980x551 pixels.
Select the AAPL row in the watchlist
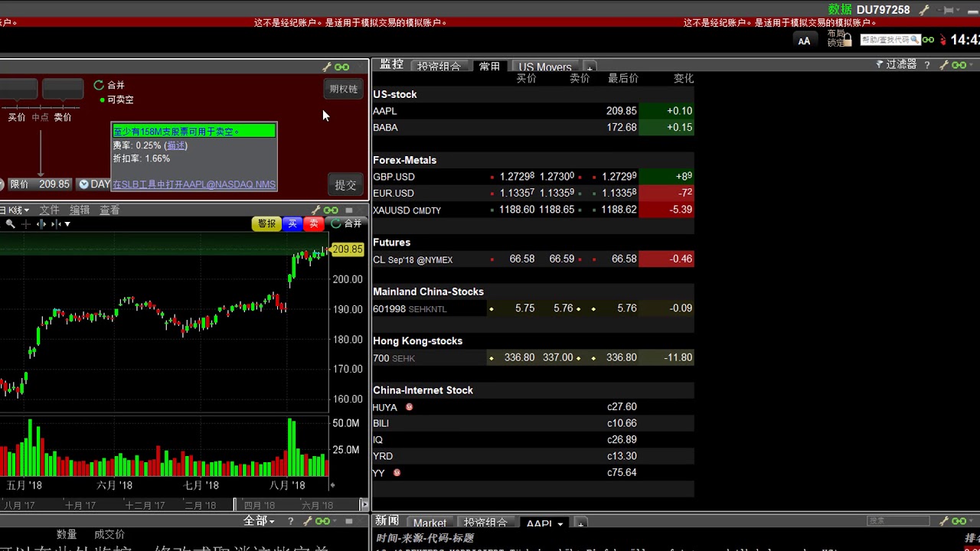click(533, 111)
